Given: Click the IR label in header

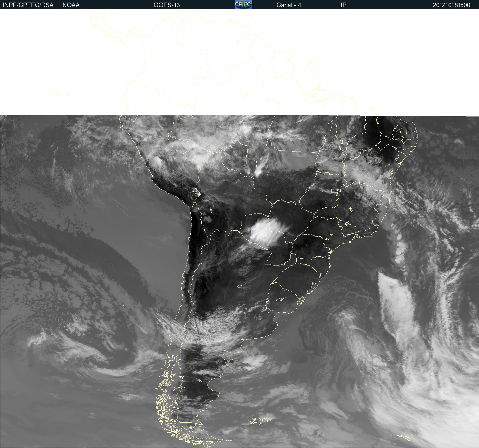Looking at the screenshot, I should (343, 5).
